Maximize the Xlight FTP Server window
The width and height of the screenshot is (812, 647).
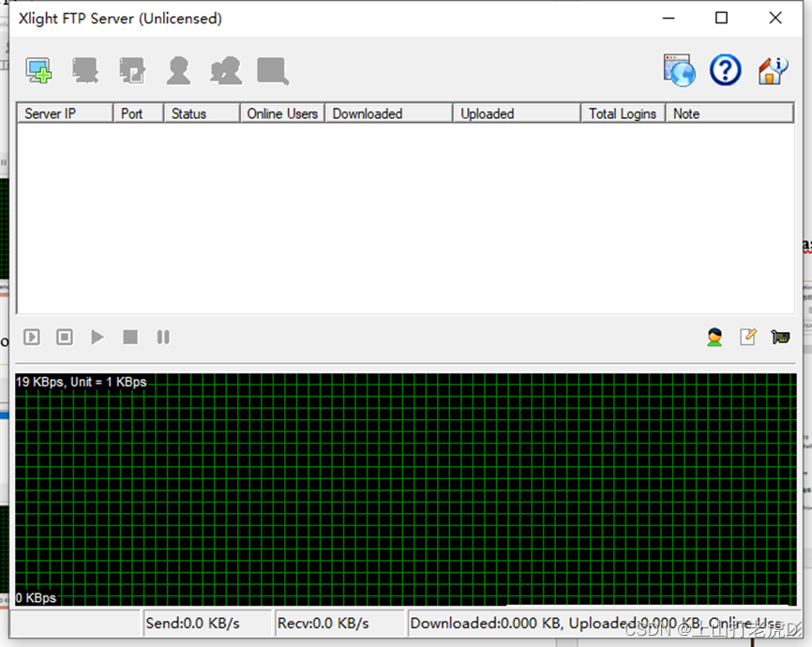[721, 18]
